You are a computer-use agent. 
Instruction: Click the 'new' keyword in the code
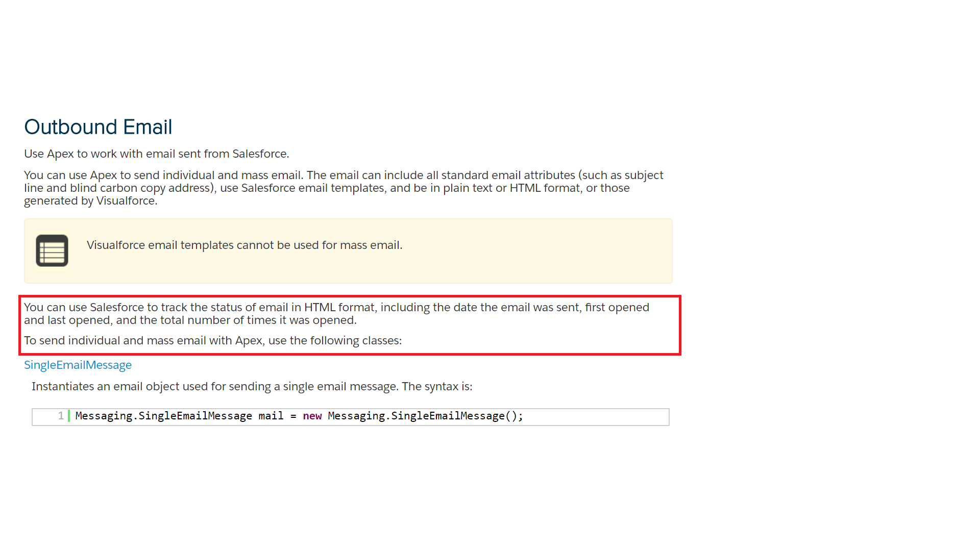pyautogui.click(x=312, y=416)
